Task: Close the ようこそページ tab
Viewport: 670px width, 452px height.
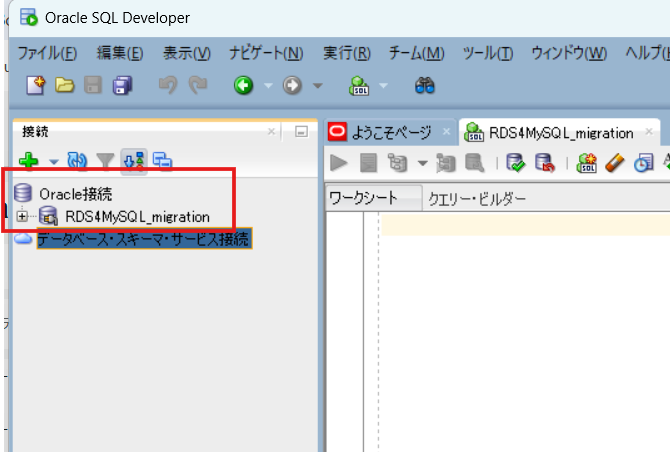Action: [x=447, y=132]
